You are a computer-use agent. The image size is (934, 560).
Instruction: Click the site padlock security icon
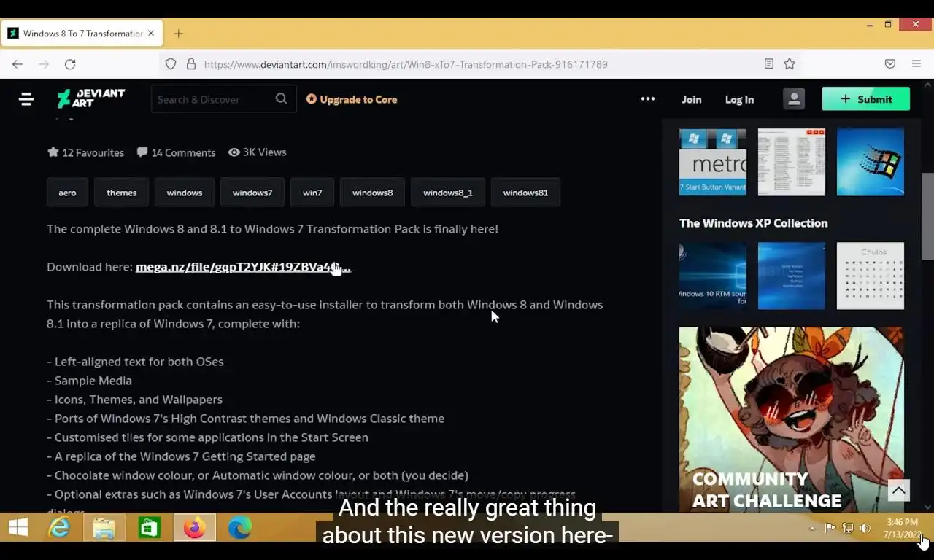coord(191,64)
